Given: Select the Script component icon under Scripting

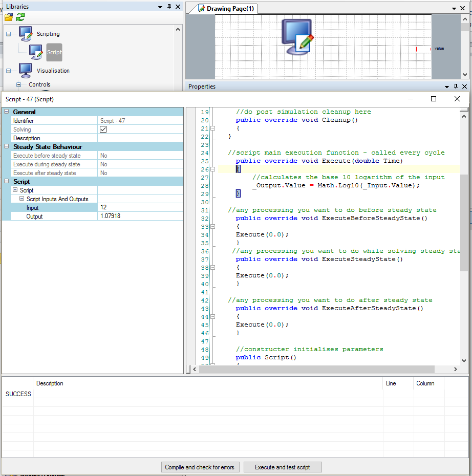Looking at the screenshot, I should (36, 52).
